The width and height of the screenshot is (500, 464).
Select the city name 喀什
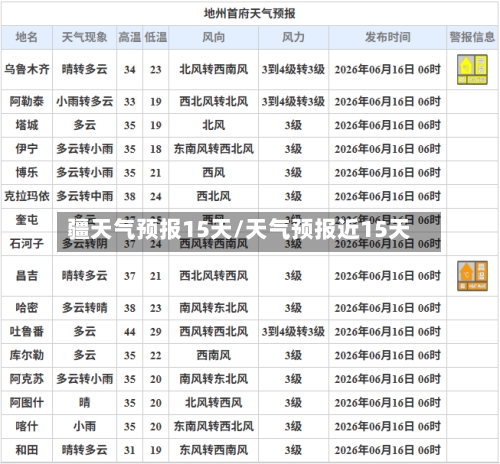tap(27, 426)
